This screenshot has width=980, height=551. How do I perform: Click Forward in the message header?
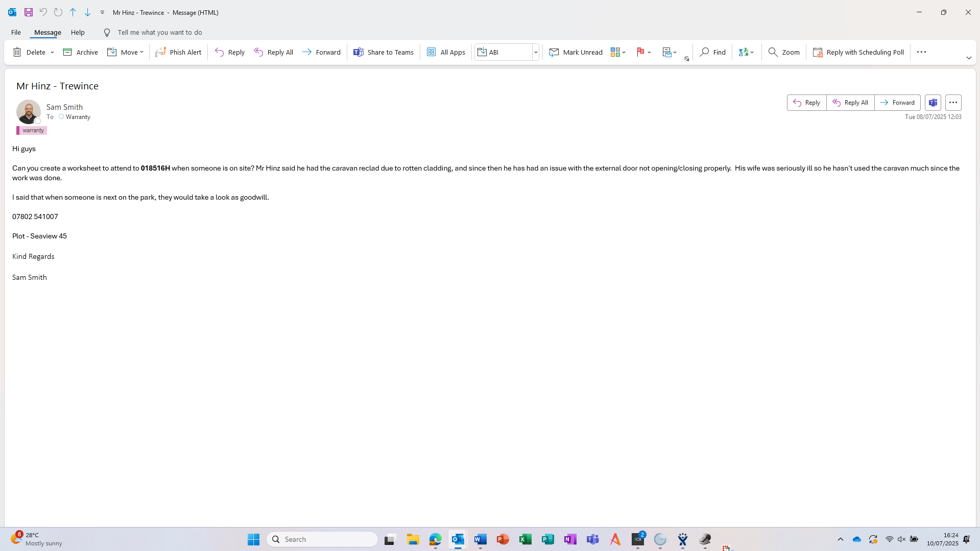click(x=897, y=103)
